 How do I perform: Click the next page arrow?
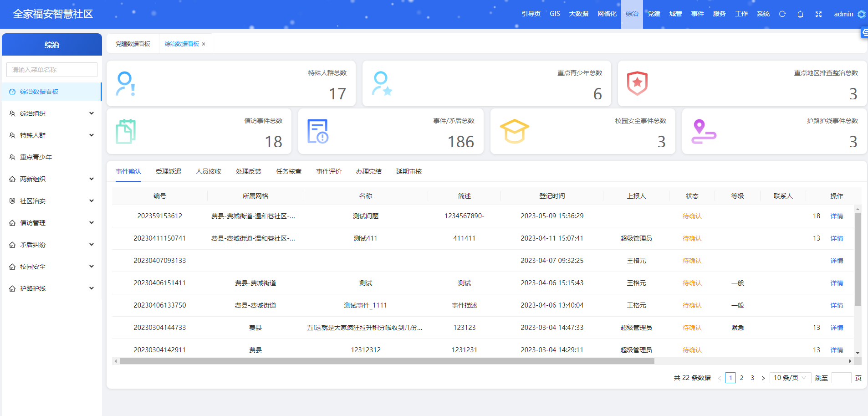click(x=763, y=378)
